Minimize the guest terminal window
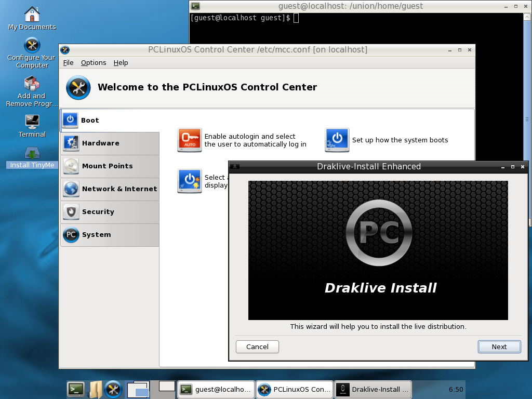This screenshot has width=532, height=399. pyautogui.click(x=506, y=6)
